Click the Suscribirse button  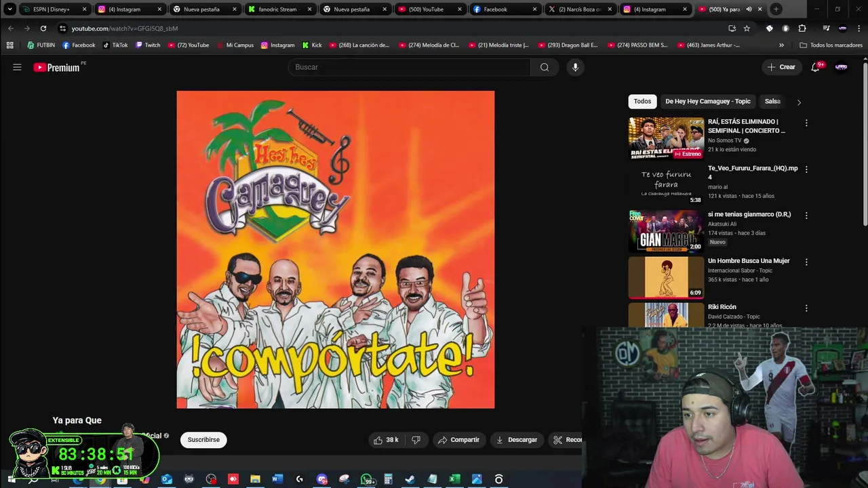[203, 440]
